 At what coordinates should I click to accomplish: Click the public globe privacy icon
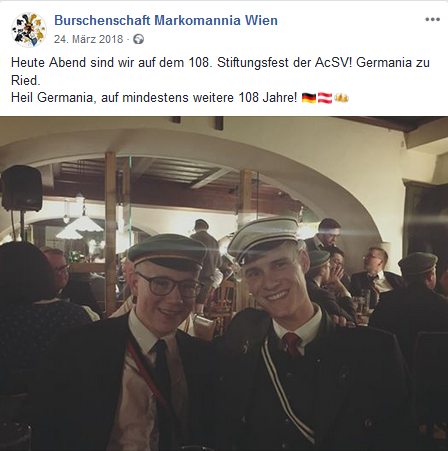tap(138, 39)
